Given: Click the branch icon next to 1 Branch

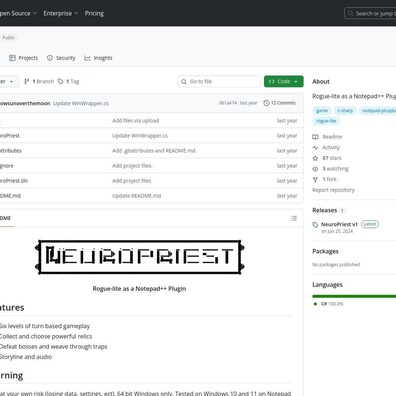Looking at the screenshot, I should [27, 81].
